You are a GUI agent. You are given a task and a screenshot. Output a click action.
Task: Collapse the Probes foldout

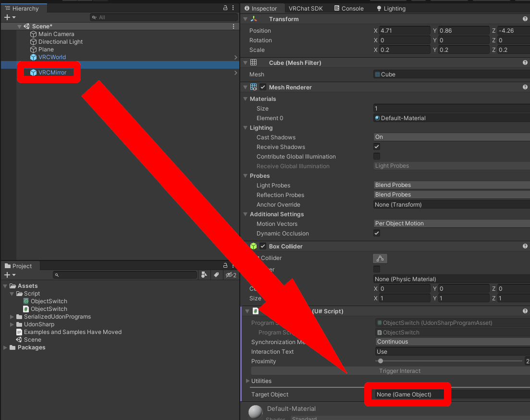click(x=246, y=175)
